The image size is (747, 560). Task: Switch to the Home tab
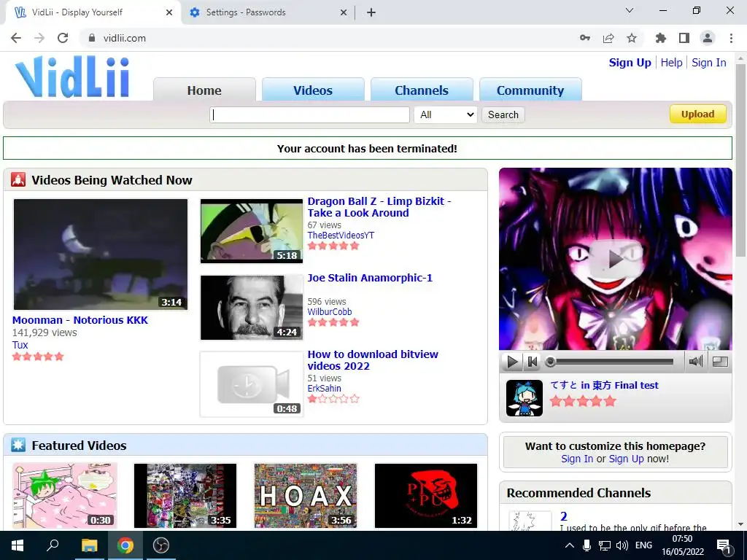tap(204, 90)
